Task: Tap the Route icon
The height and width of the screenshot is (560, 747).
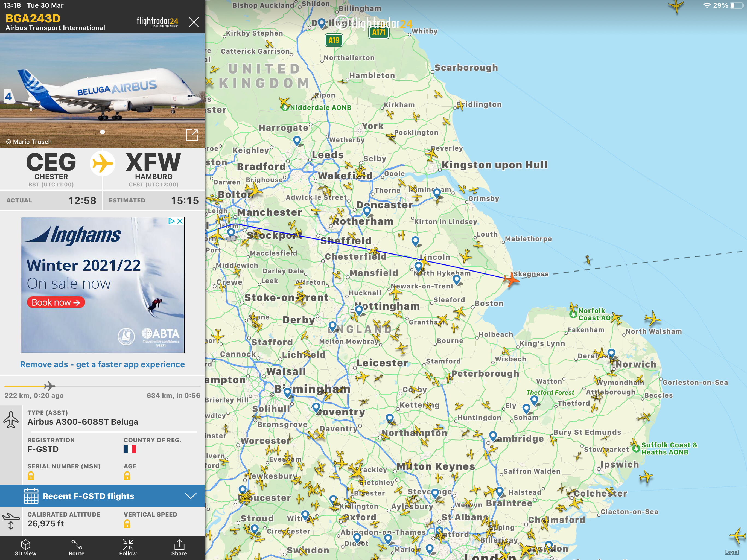Action: coord(77,547)
